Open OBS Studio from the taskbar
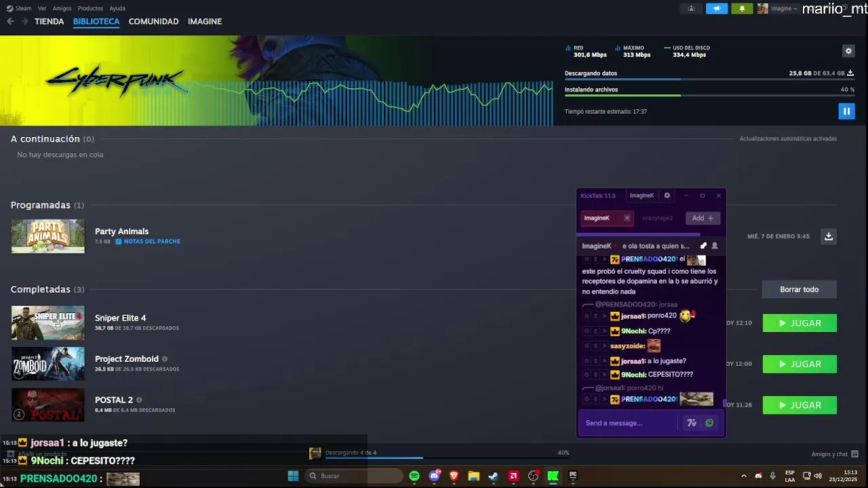868x488 pixels. coord(534,476)
